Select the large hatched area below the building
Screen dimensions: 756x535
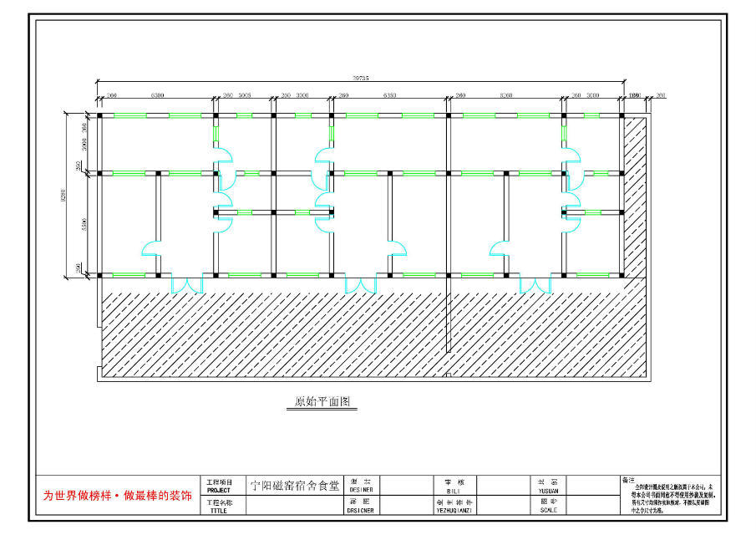coord(276,330)
